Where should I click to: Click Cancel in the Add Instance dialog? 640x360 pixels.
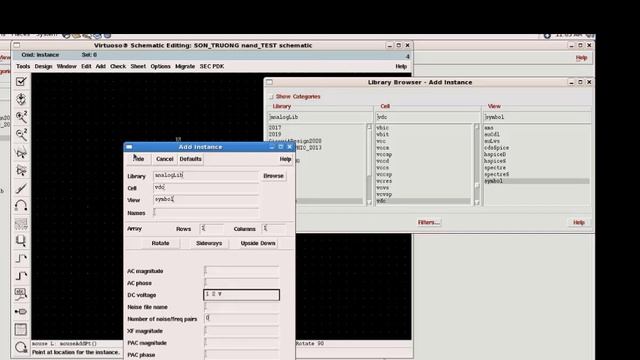[164, 159]
